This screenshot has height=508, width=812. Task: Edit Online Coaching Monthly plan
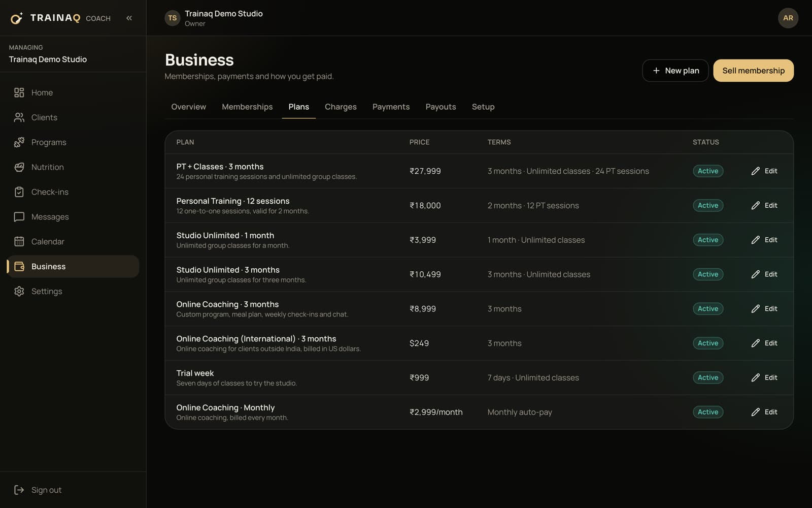coord(764,412)
